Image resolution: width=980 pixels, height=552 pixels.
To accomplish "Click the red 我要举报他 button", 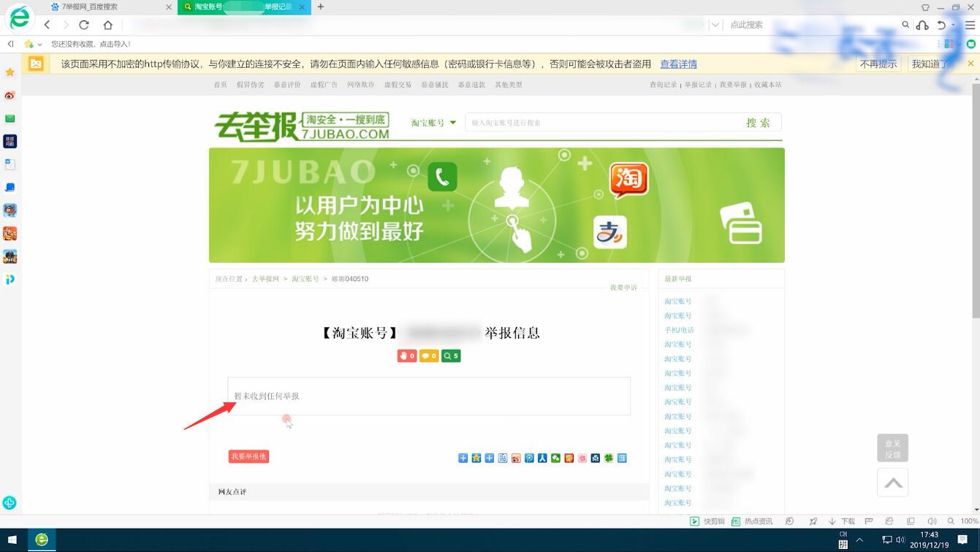I will pos(249,456).
